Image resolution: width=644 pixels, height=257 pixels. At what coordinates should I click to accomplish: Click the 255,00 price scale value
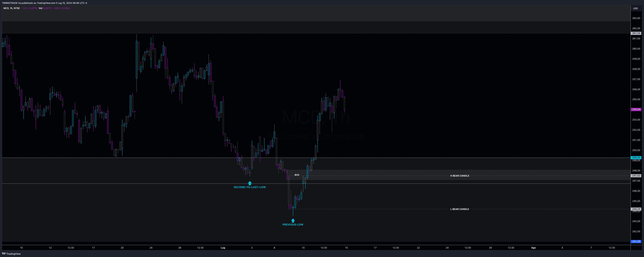click(636, 99)
